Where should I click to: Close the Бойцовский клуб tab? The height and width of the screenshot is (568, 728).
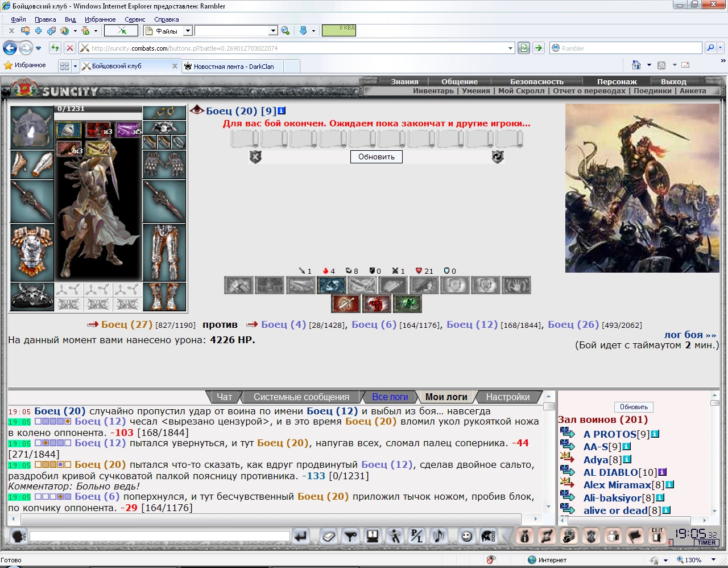tap(175, 66)
